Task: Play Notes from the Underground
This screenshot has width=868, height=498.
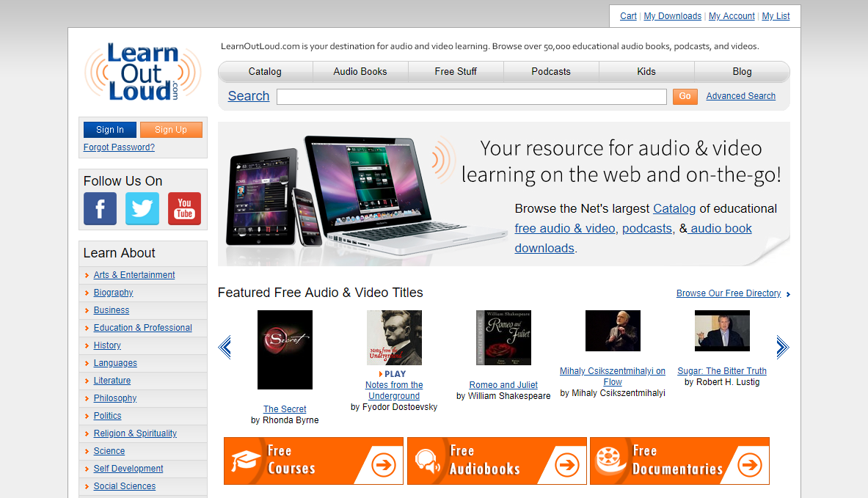Action: [x=393, y=374]
